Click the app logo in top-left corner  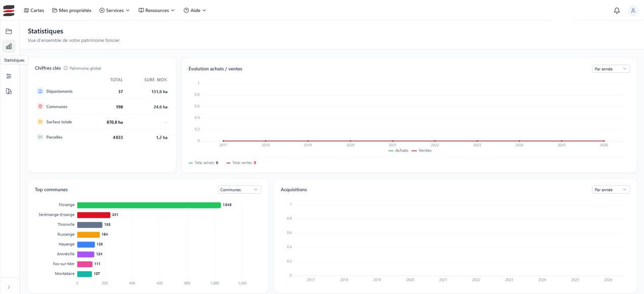point(9,11)
